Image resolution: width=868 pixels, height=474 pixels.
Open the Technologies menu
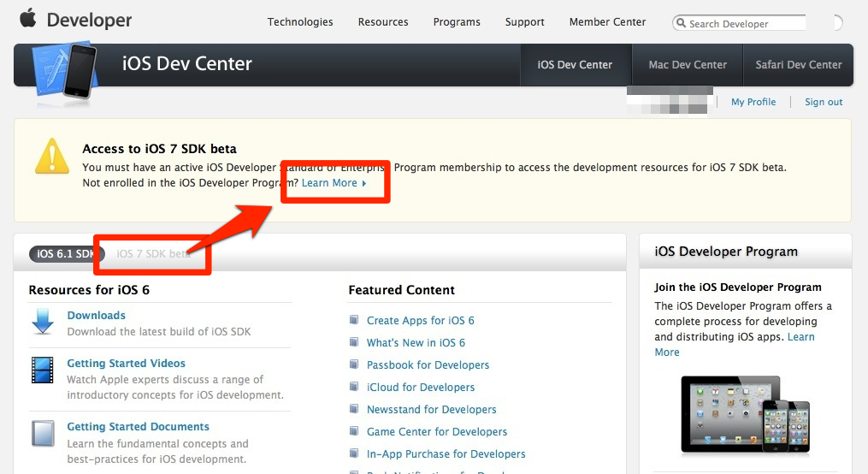300,22
